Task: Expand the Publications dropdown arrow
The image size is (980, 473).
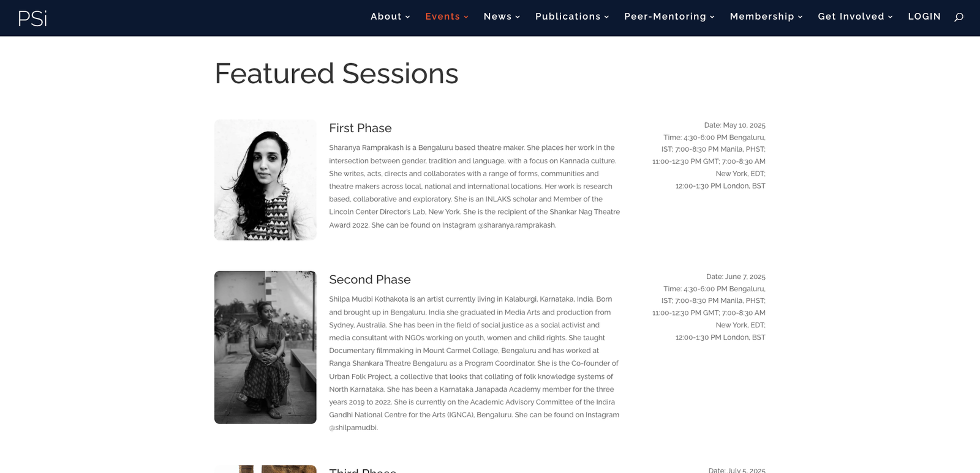Action: click(x=607, y=17)
